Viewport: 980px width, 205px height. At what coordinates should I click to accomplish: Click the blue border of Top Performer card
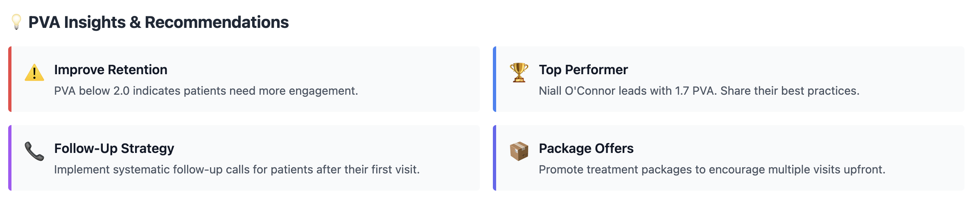point(495,79)
